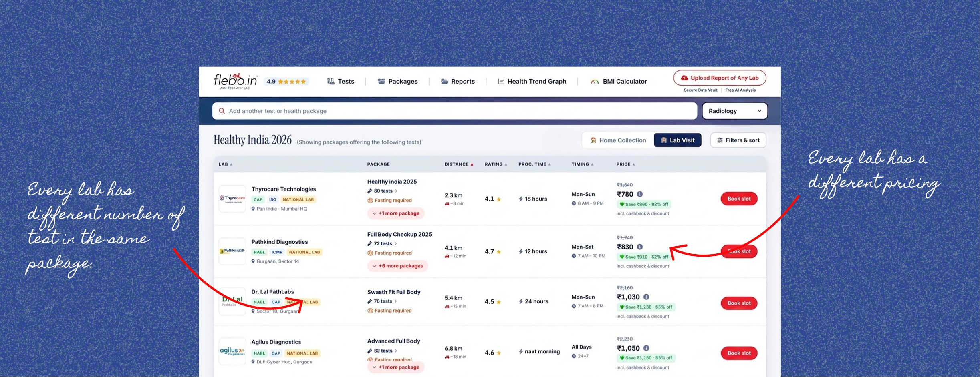Image resolution: width=980 pixels, height=377 pixels.
Task: Click the clock icon beside 7 AM - 10 PM
Action: tap(574, 256)
